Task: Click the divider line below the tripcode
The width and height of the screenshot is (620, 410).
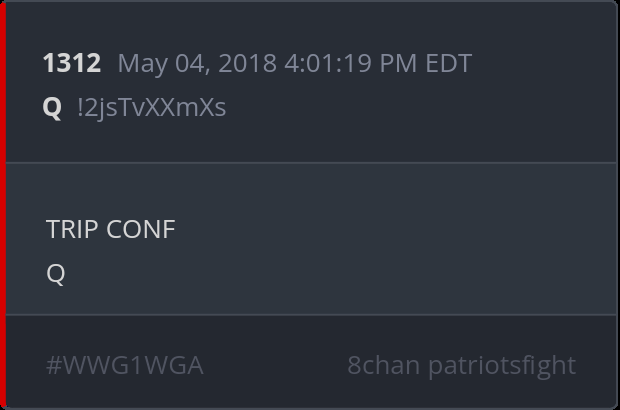Action: pos(312,162)
